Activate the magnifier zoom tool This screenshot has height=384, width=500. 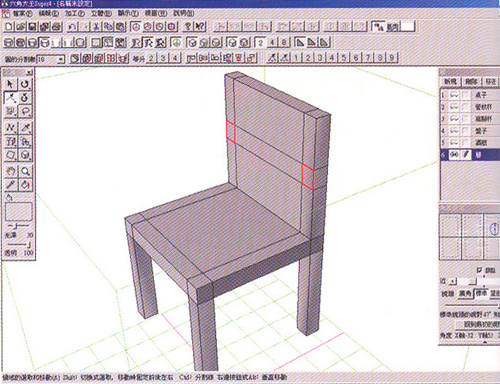pyautogui.click(x=25, y=171)
